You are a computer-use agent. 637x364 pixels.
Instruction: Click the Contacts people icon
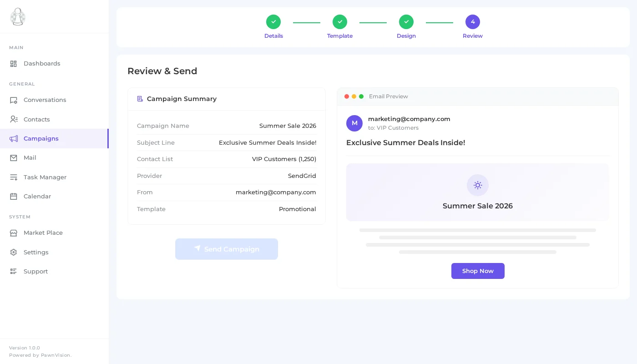[x=13, y=119]
